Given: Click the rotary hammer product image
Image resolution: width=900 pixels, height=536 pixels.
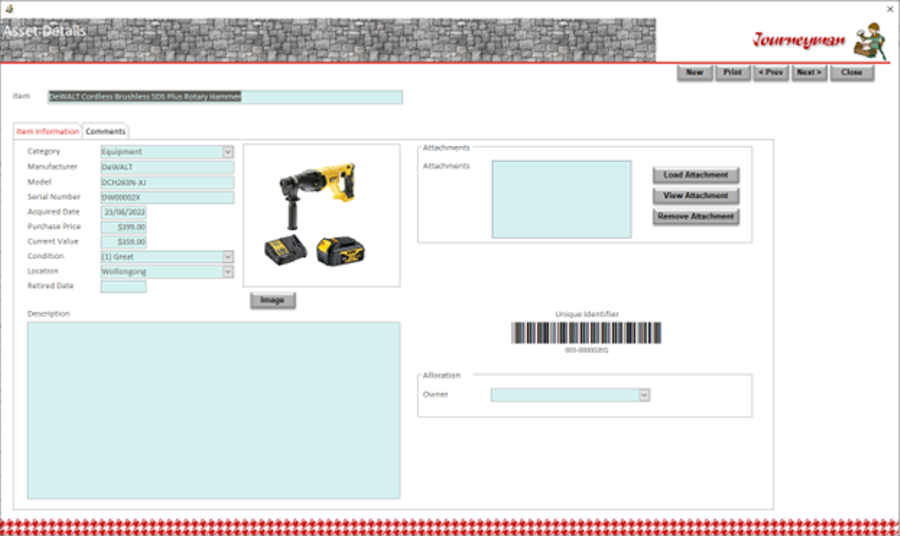Looking at the screenshot, I should (321, 215).
